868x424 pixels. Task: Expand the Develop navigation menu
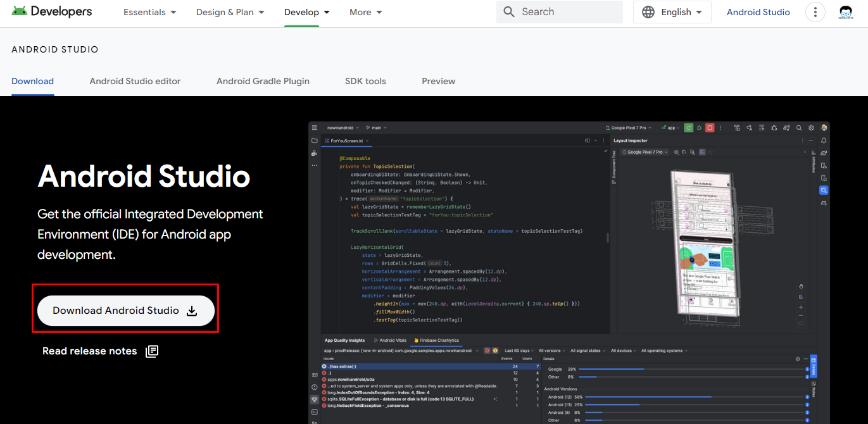pyautogui.click(x=307, y=12)
